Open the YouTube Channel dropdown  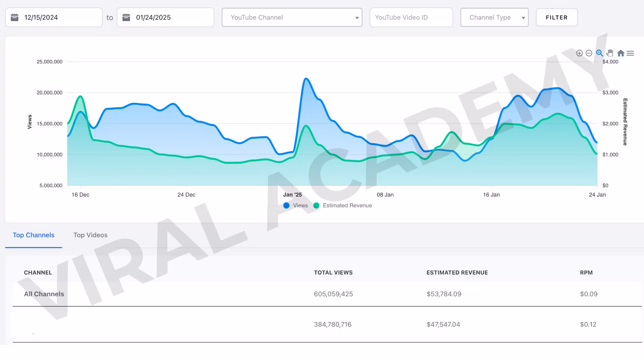[292, 17]
